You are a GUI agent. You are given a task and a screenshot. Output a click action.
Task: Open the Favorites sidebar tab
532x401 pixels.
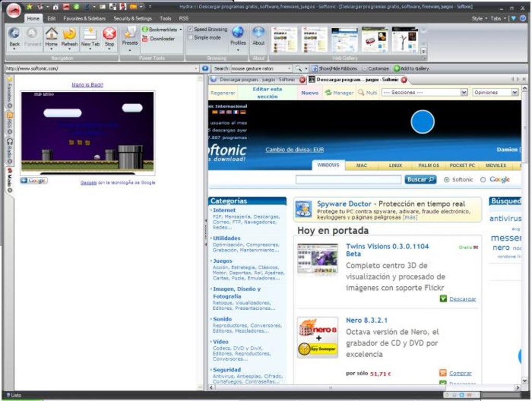9,93
